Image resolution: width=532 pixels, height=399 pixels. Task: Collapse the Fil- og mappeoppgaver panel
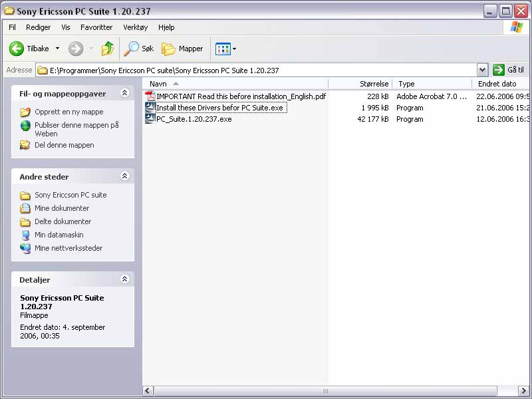coord(124,92)
